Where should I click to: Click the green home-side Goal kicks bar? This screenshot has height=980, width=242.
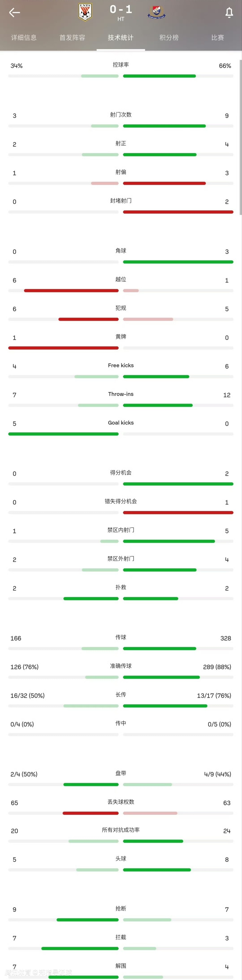pyautogui.click(x=63, y=434)
